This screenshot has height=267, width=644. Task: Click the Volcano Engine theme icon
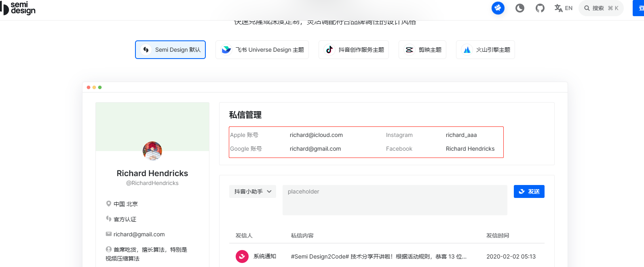tap(467, 50)
